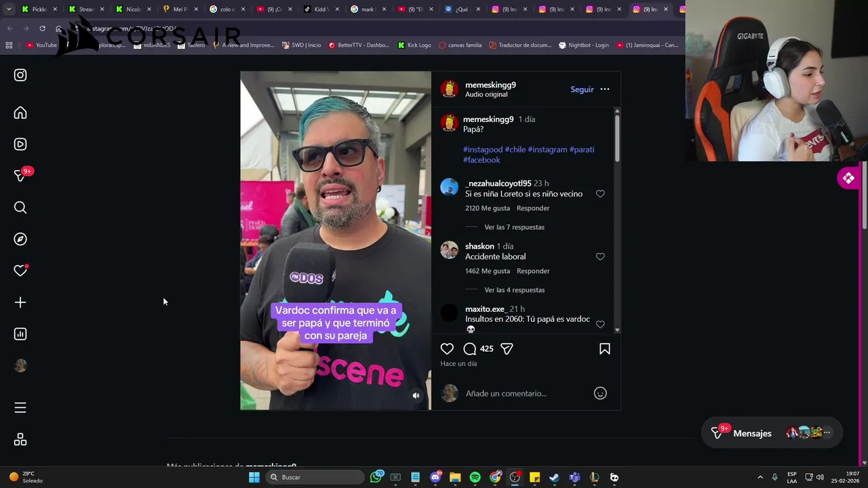Open Reels from the sidebar
868x488 pixels.
tap(20, 144)
